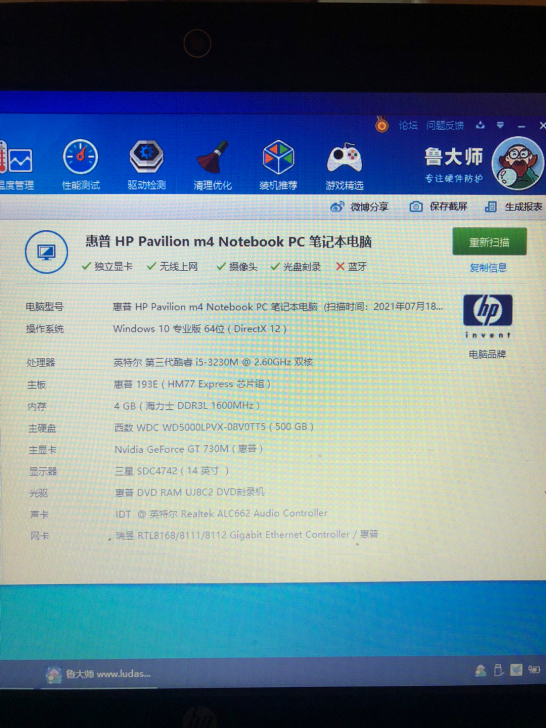
Task: Click the Nvidia GeForce GT 730M value
Action: [x=189, y=449]
